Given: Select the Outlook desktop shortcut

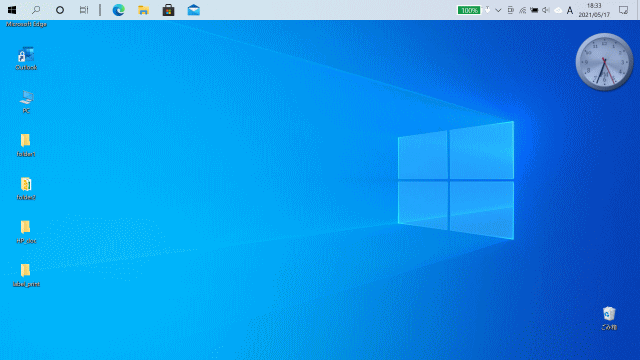Looking at the screenshot, I should coord(26,59).
